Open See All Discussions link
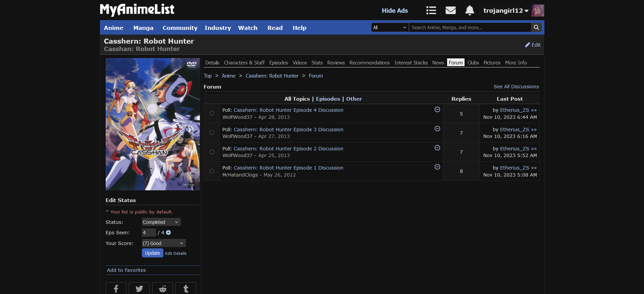 point(516,87)
